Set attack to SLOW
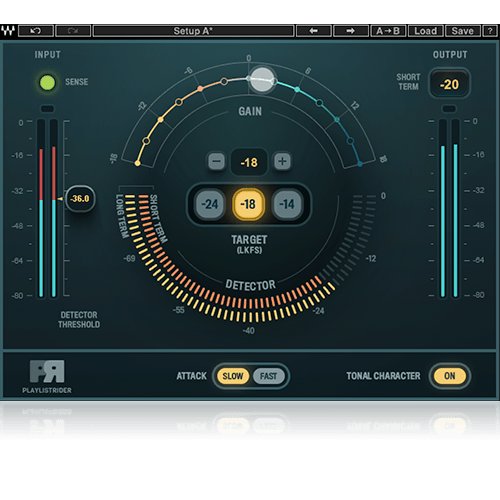This screenshot has height=500, width=500. coord(233,376)
